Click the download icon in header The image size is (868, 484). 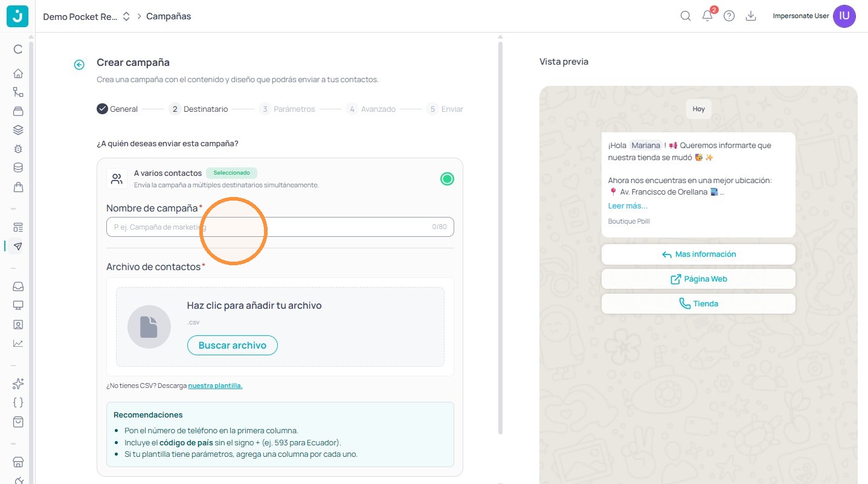[751, 16]
